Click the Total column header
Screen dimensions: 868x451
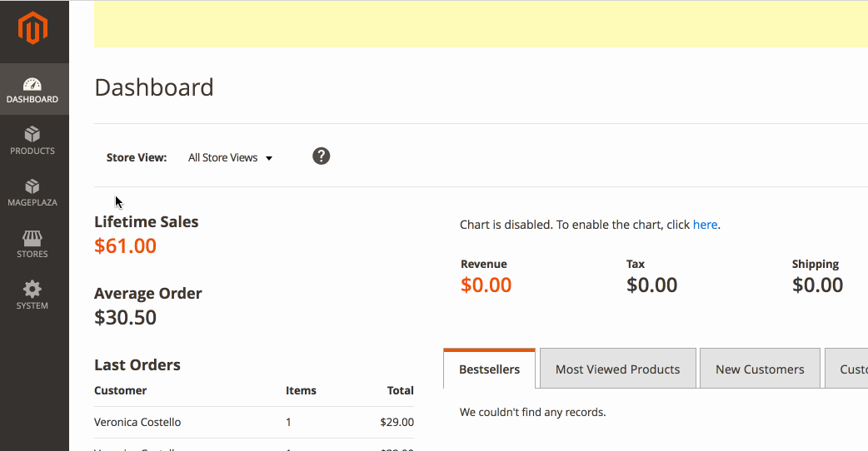[400, 390]
